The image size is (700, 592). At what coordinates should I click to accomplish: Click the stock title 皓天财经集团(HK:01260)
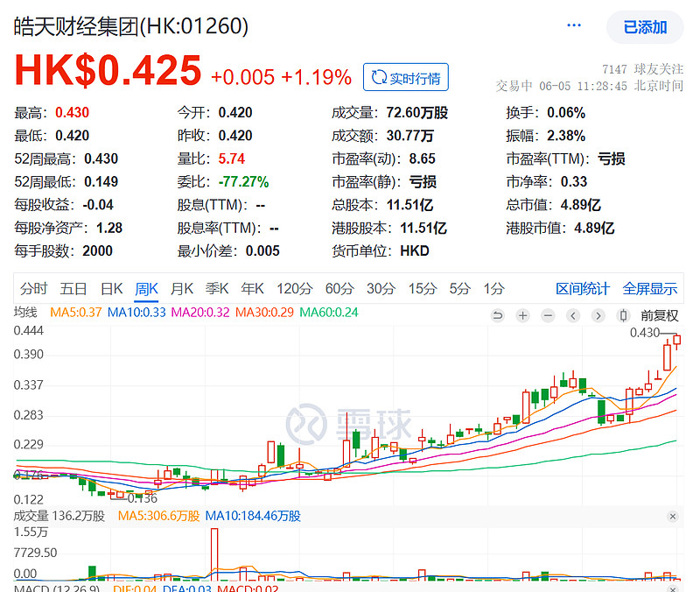click(x=130, y=26)
